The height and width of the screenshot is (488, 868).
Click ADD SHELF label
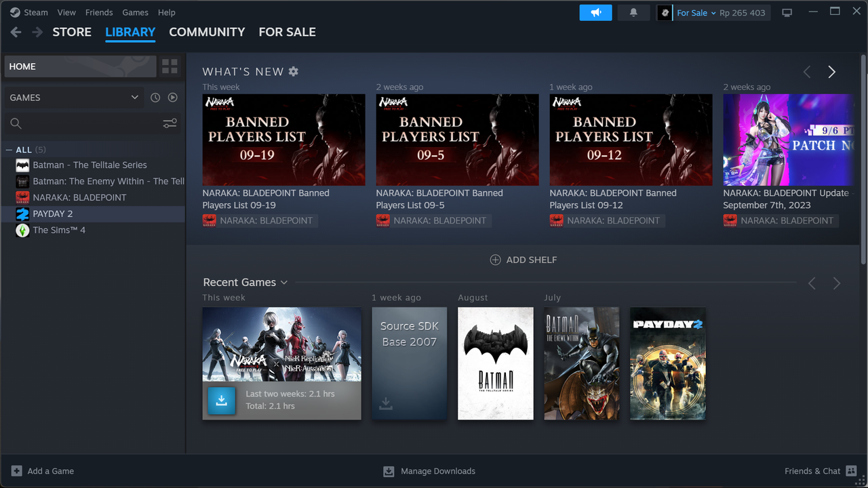[532, 260]
